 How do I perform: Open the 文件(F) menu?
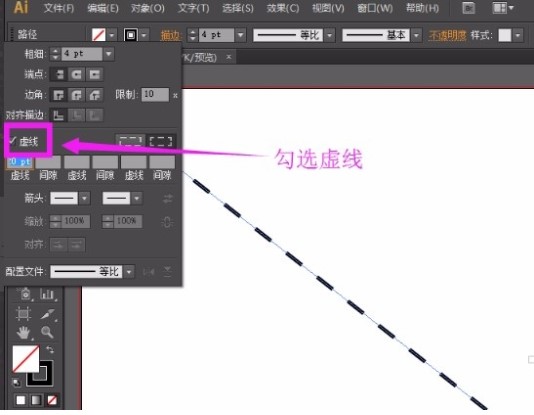tap(59, 8)
